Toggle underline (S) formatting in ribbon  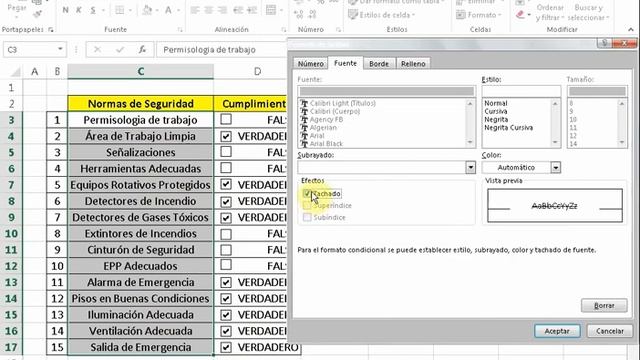93,10
